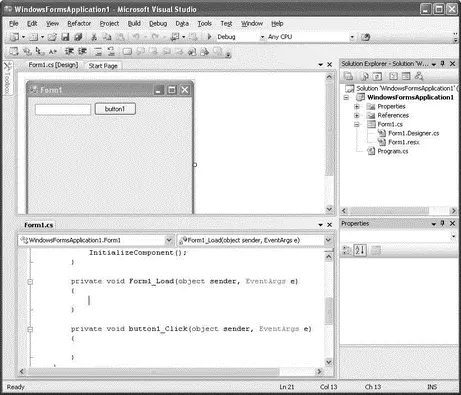
Task: Start debugging with the green play arrow
Action: tap(209, 37)
